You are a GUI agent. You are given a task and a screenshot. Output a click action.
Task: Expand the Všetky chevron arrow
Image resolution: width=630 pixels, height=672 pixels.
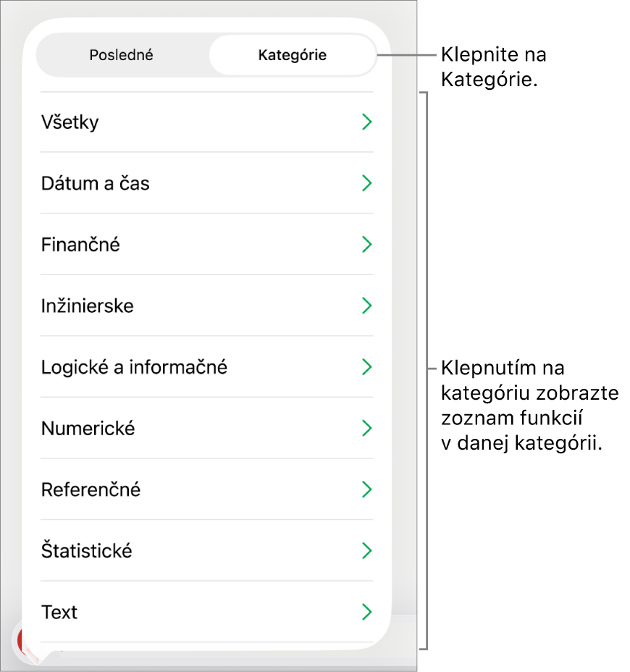(x=366, y=122)
